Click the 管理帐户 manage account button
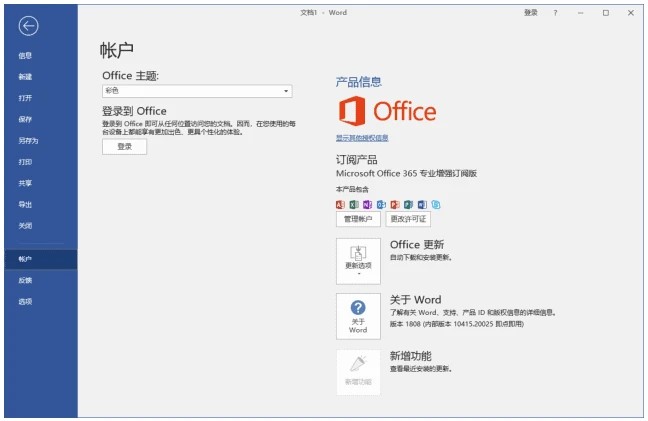 click(358, 219)
